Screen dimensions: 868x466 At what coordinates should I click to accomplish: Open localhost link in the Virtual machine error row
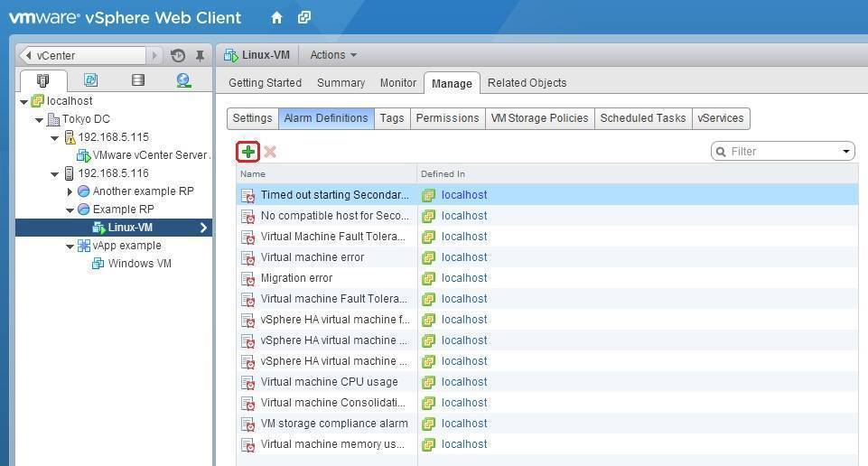coord(464,257)
